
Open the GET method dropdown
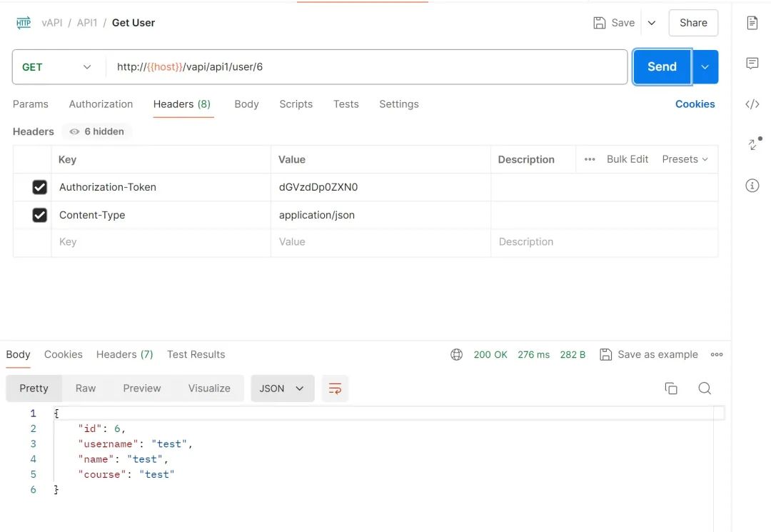[x=56, y=67]
